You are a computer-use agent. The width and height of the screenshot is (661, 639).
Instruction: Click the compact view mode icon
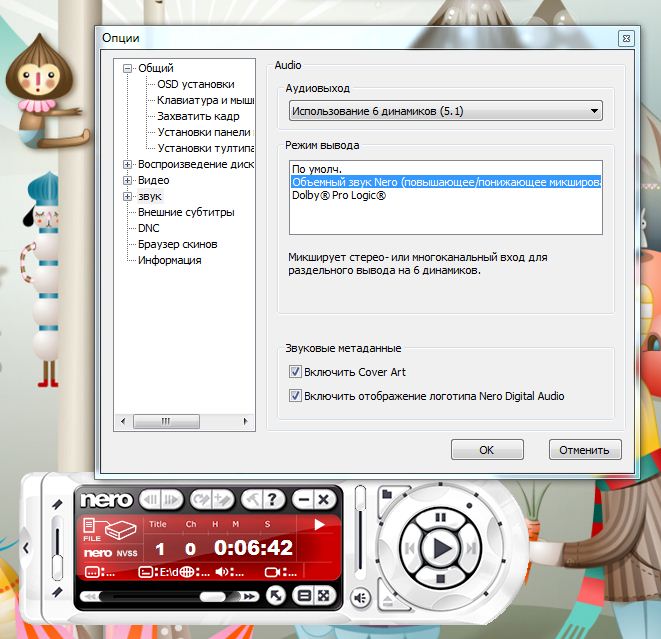coord(304,596)
